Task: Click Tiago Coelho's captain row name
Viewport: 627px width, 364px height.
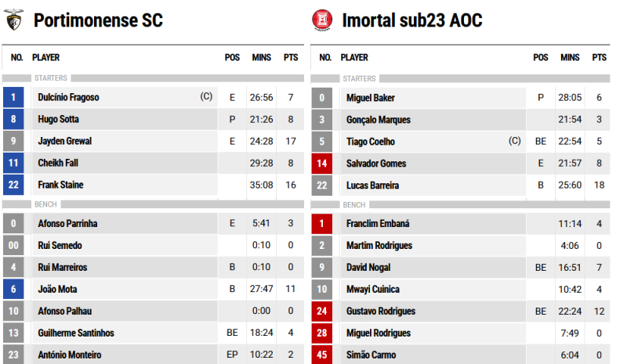Action: click(371, 142)
